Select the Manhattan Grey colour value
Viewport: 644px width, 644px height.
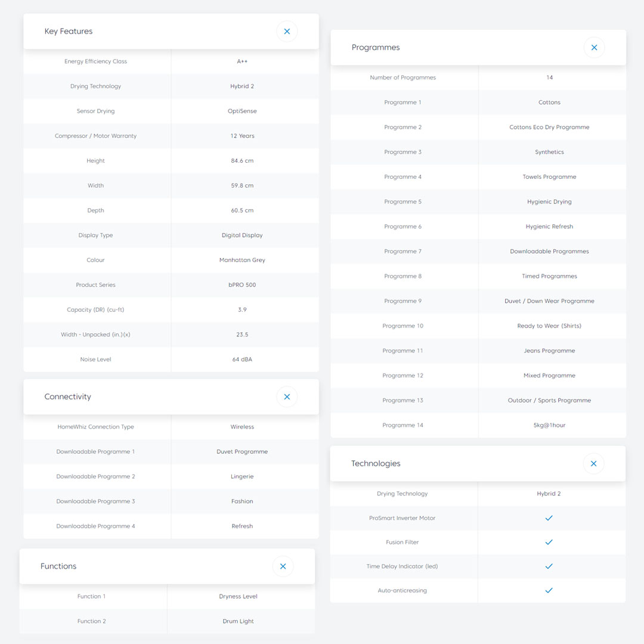tap(242, 260)
